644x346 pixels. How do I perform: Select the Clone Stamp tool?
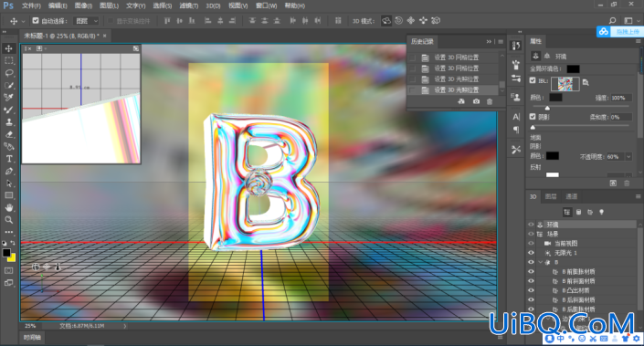click(x=8, y=122)
